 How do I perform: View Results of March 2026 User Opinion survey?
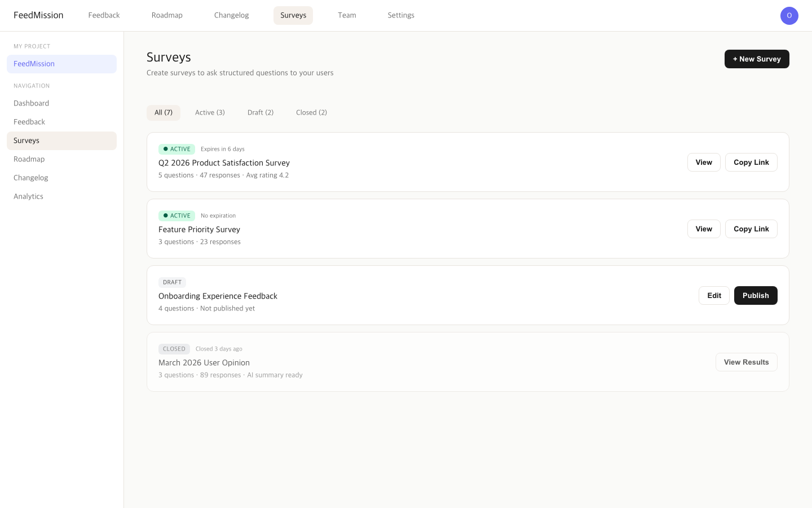[747, 362]
